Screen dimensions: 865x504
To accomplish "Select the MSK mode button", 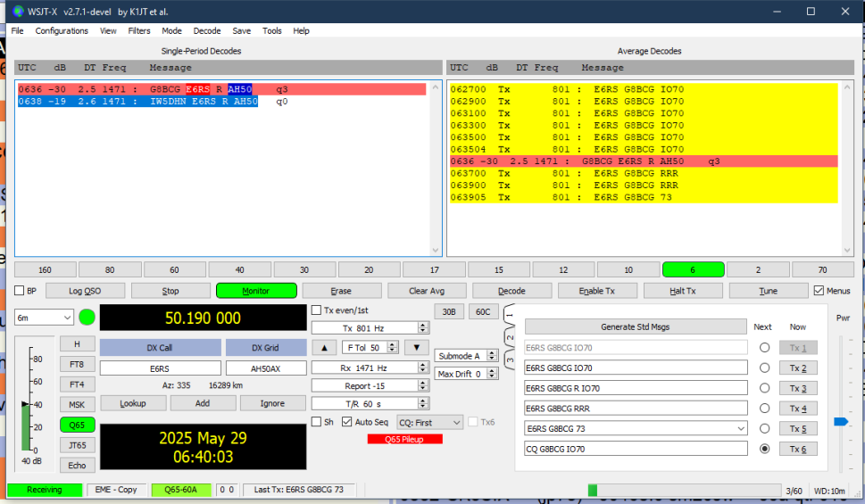I will (77, 404).
